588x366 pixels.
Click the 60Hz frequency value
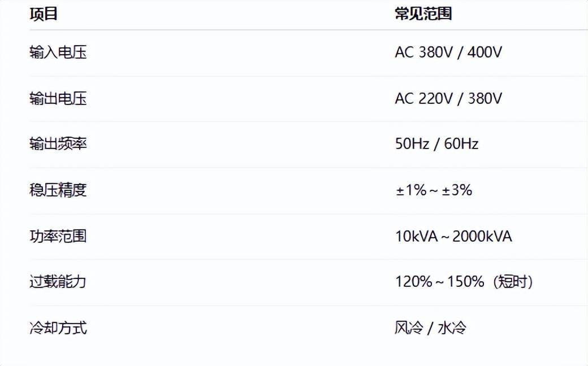point(461,144)
